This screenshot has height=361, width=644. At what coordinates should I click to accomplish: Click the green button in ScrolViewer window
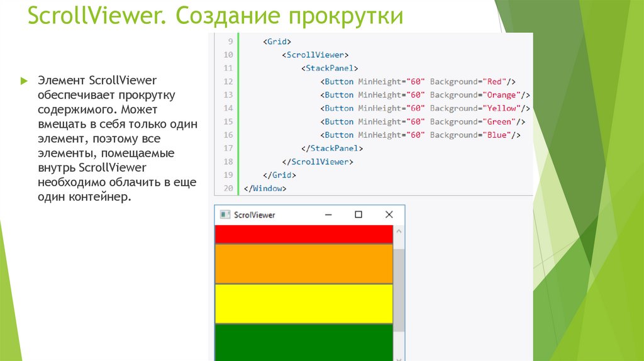tap(304, 343)
